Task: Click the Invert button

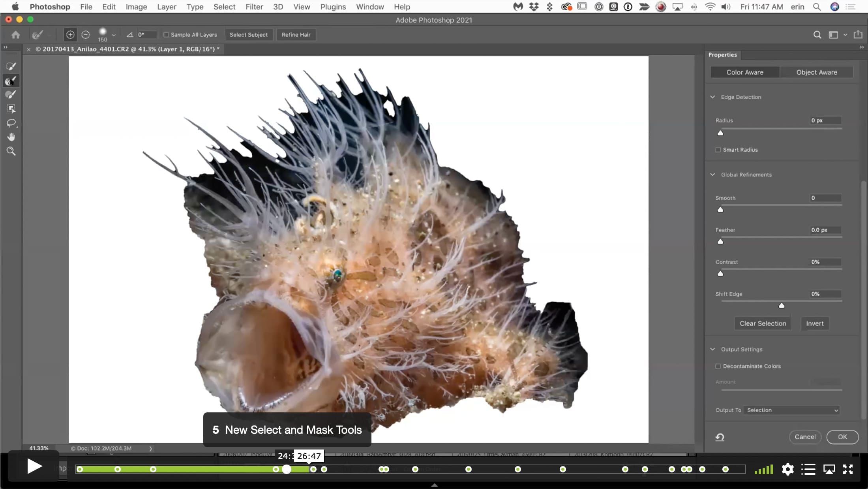Action: 815,323
